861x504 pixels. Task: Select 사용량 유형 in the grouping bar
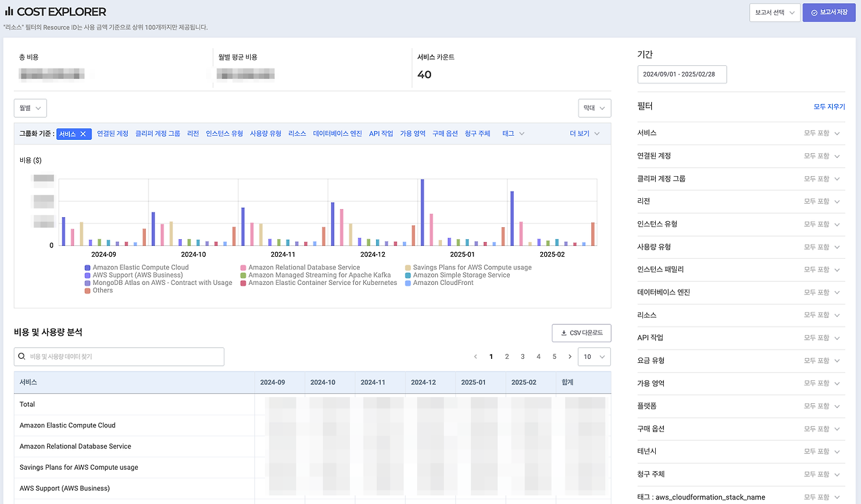tap(266, 134)
